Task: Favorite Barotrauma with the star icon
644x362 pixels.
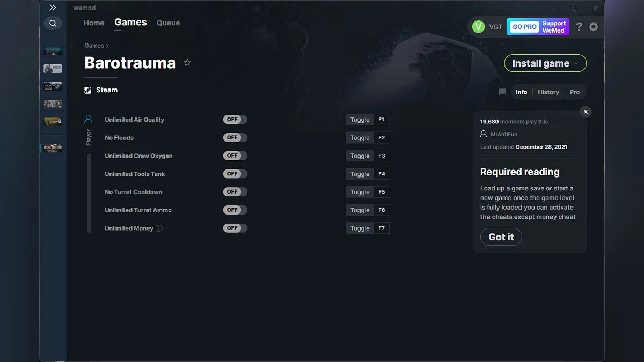Action: click(x=187, y=63)
